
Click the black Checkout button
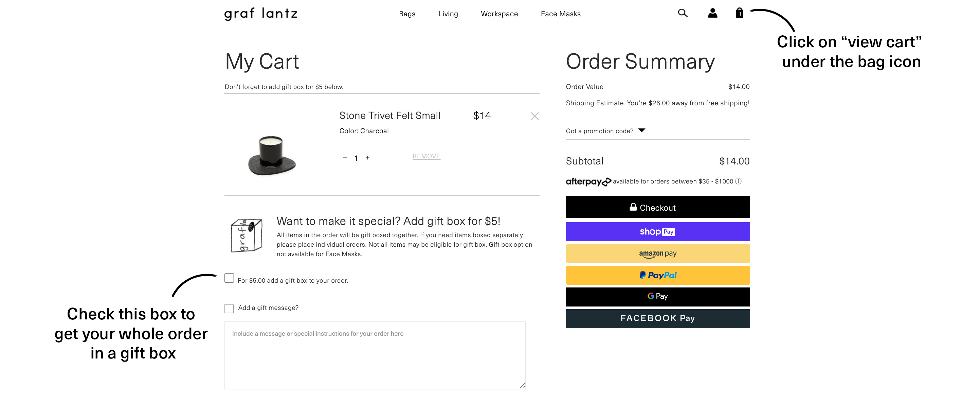pyautogui.click(x=658, y=207)
